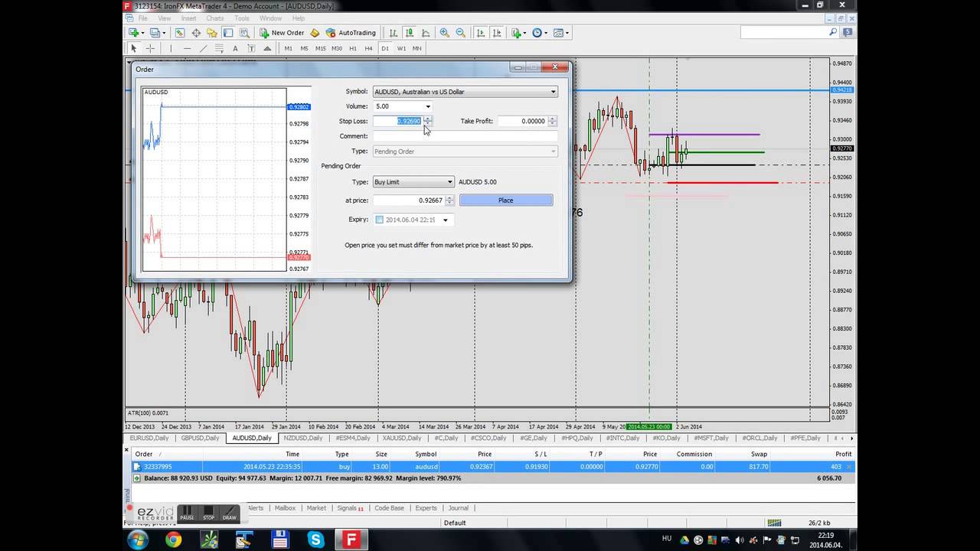
Task: Click the ezvid PAUSE button
Action: click(187, 513)
